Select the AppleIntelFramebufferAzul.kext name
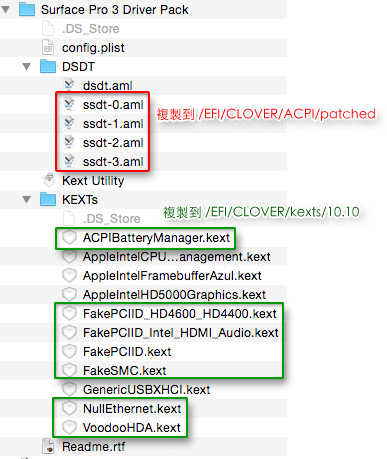 pos(172,276)
